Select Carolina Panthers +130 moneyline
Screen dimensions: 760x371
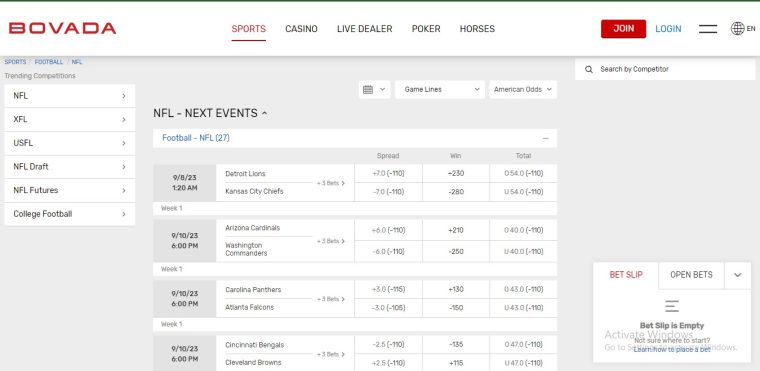[456, 290]
